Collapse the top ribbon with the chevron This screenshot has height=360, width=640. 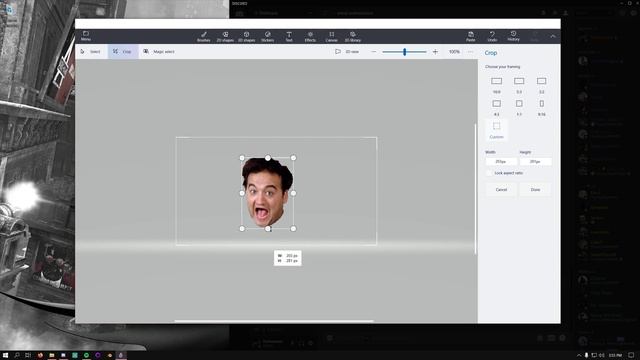tap(553, 36)
